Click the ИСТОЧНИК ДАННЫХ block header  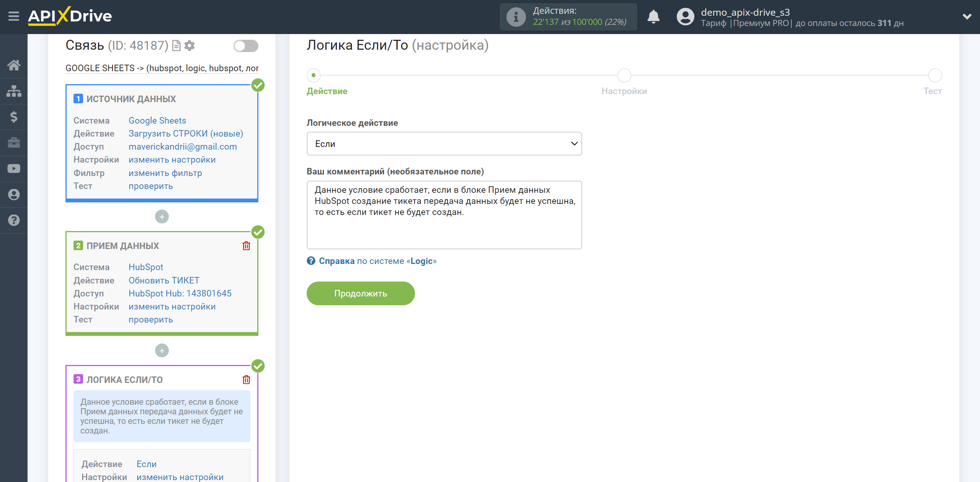coord(131,99)
